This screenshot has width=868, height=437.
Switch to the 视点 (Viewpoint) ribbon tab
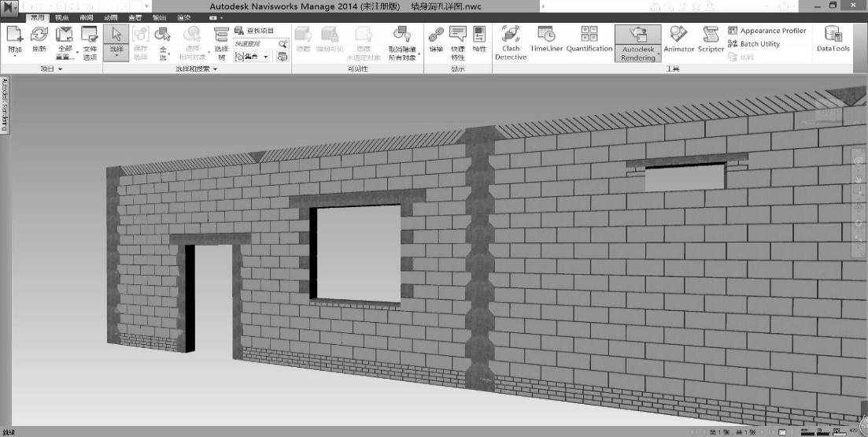(62, 18)
